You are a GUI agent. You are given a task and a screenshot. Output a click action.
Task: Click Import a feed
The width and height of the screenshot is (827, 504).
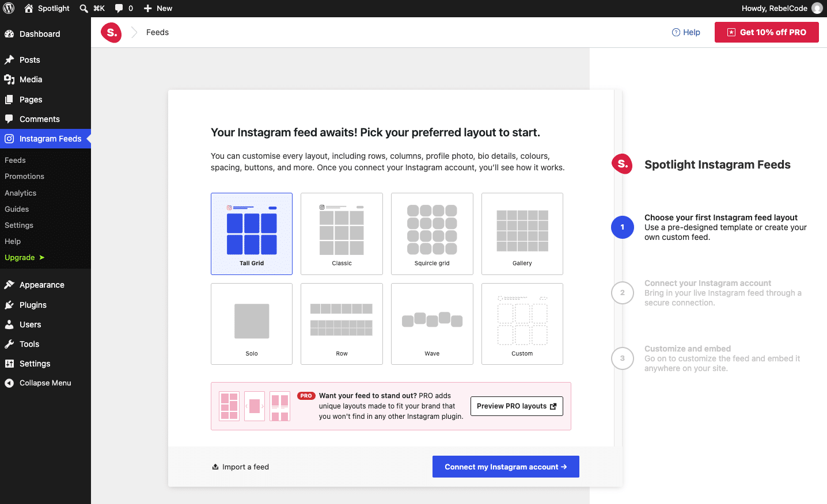coord(240,467)
